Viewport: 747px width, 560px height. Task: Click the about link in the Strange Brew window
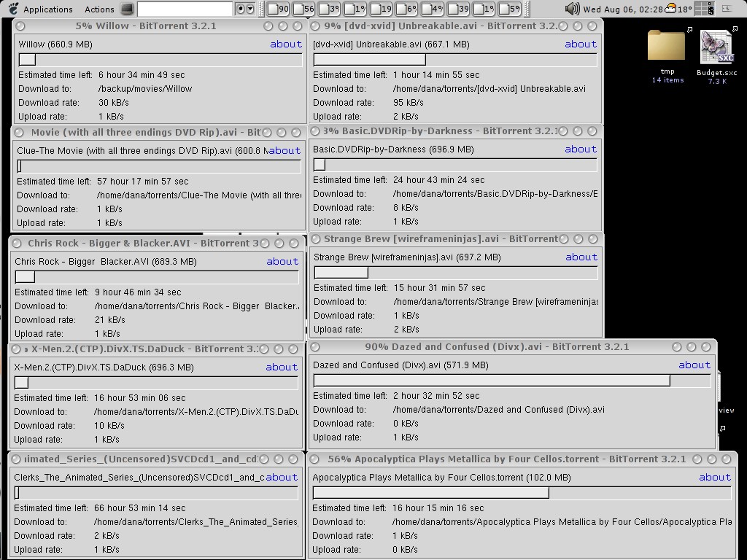click(x=581, y=257)
